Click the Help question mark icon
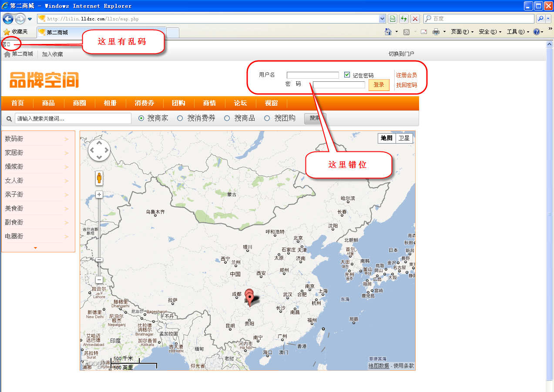The image size is (554, 392). click(x=537, y=32)
